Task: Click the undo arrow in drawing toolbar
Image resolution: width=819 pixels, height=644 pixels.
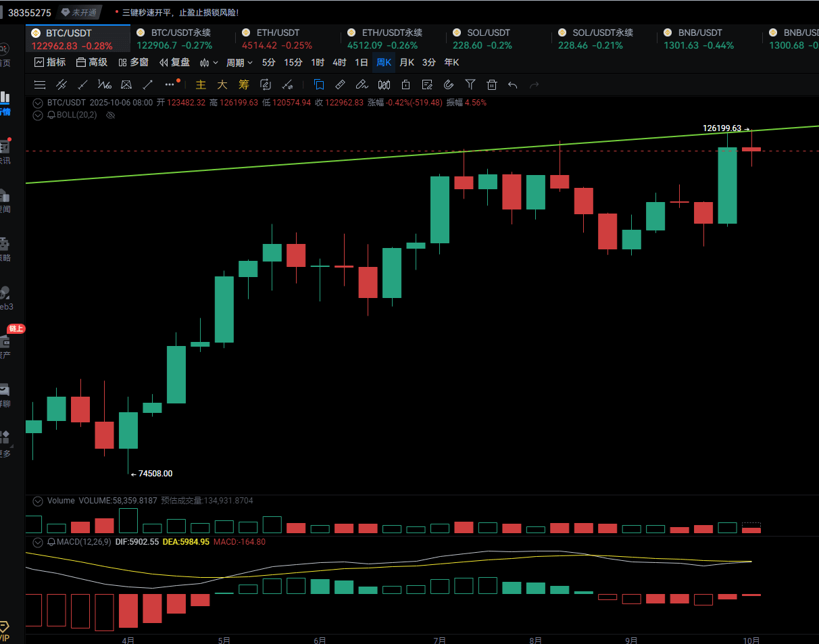Action: click(513, 84)
